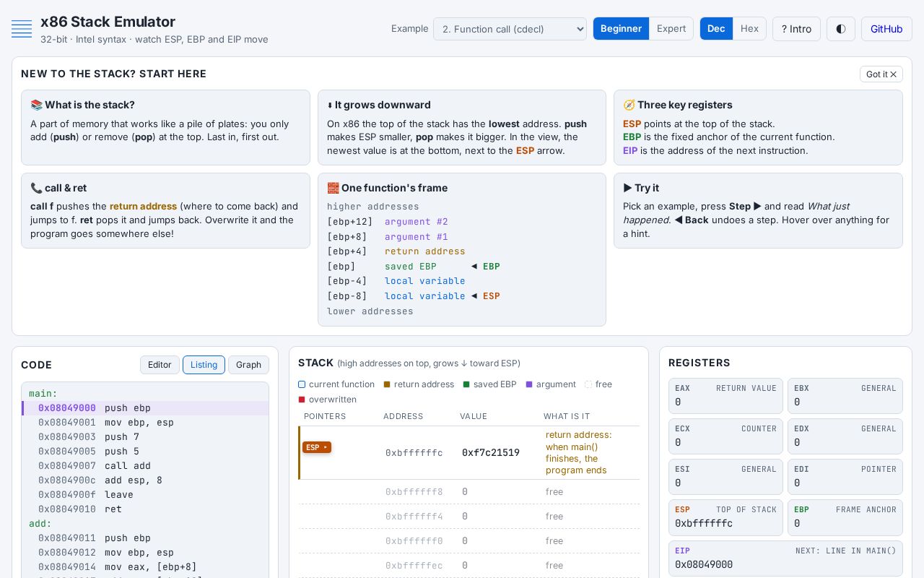Open the ? Intro help

point(796,29)
